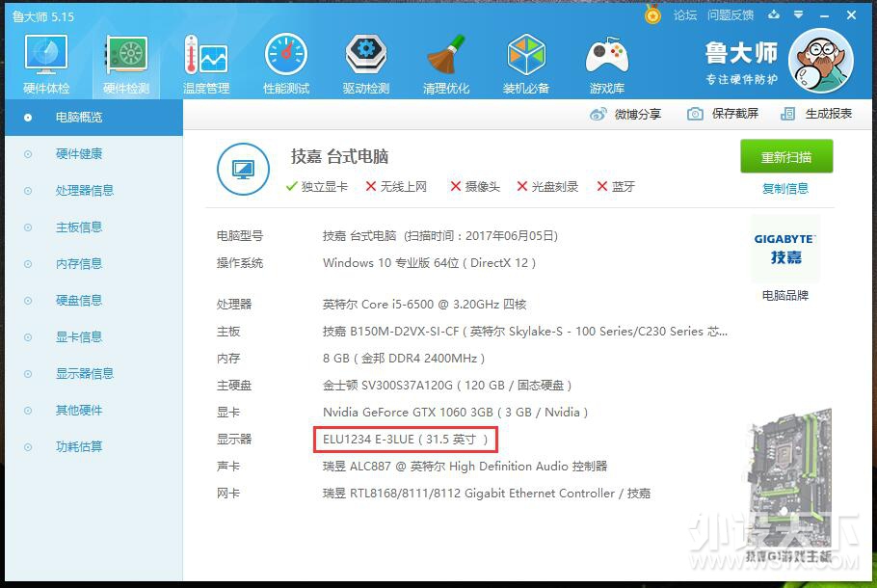Select 电脑概览 in sidebar
Image resolution: width=877 pixels, height=588 pixels.
click(x=94, y=118)
